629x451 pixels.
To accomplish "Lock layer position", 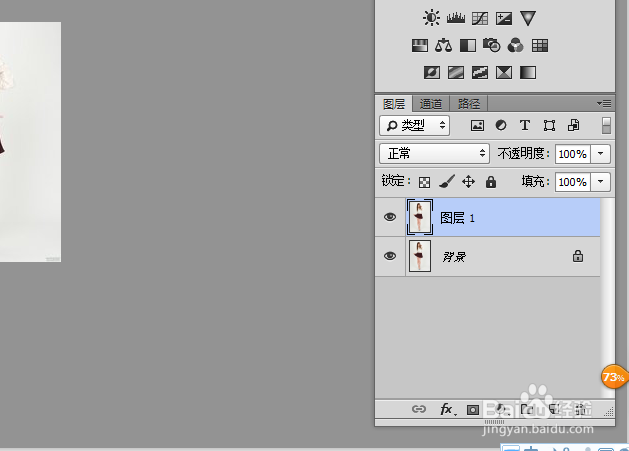I will 468,182.
